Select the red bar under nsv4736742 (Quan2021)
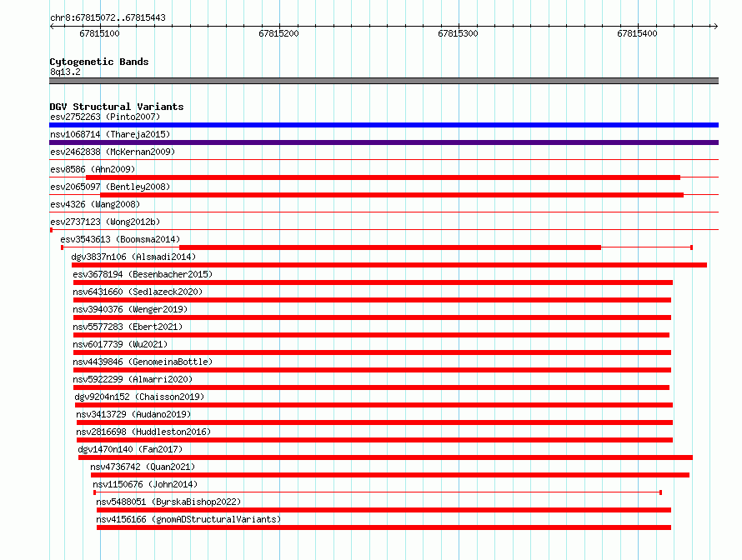The height and width of the screenshot is (560, 742). [x=390, y=475]
